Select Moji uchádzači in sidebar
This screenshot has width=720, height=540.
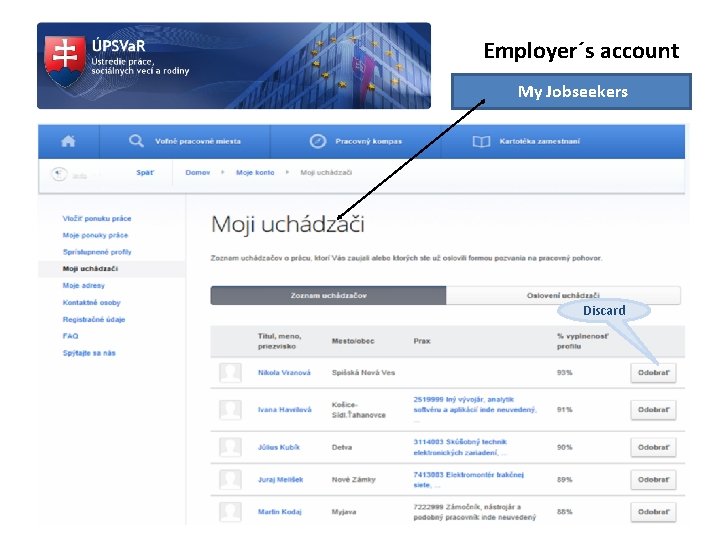click(x=90, y=269)
